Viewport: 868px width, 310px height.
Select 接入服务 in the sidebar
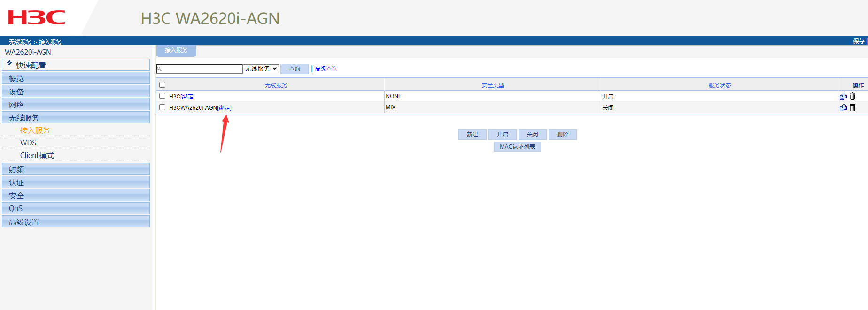[x=35, y=130]
